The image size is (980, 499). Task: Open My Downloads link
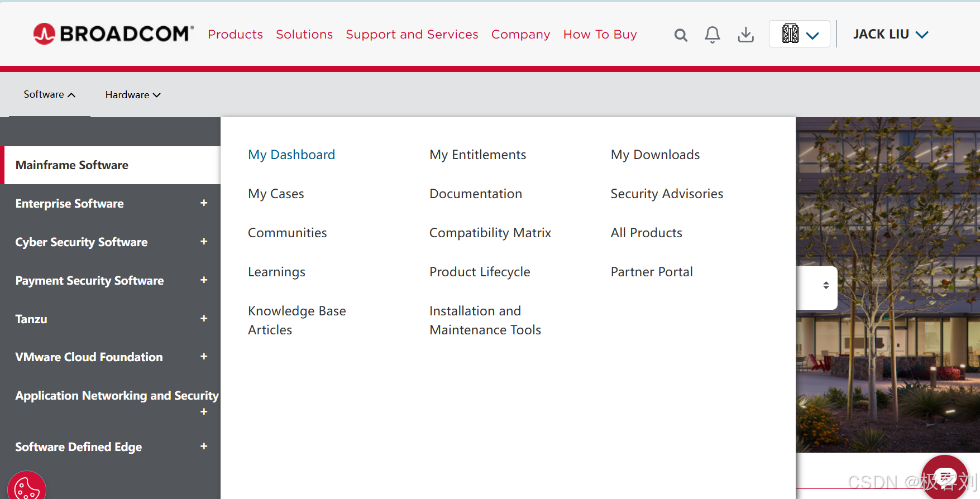click(655, 155)
